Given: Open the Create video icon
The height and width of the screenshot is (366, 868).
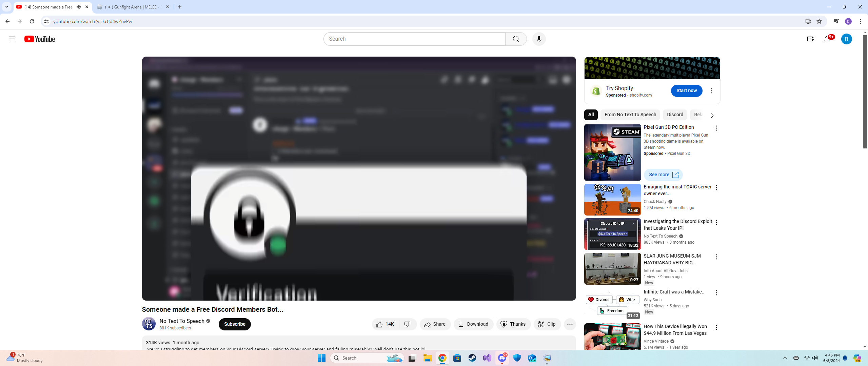Looking at the screenshot, I should click(810, 39).
